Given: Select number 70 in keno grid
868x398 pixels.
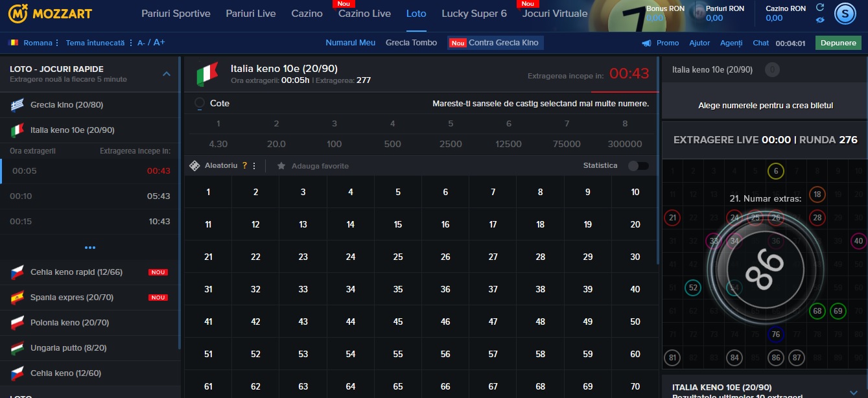Looking at the screenshot, I should (x=635, y=386).
